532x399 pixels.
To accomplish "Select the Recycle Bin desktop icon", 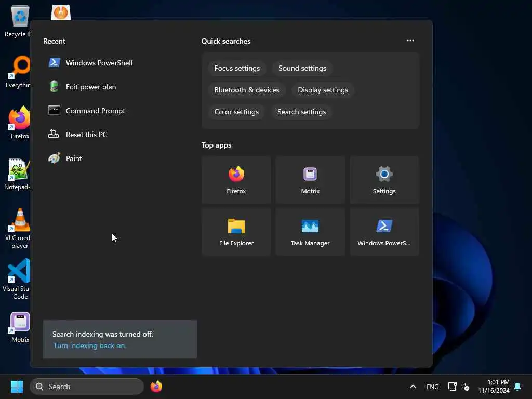I will 18,21.
